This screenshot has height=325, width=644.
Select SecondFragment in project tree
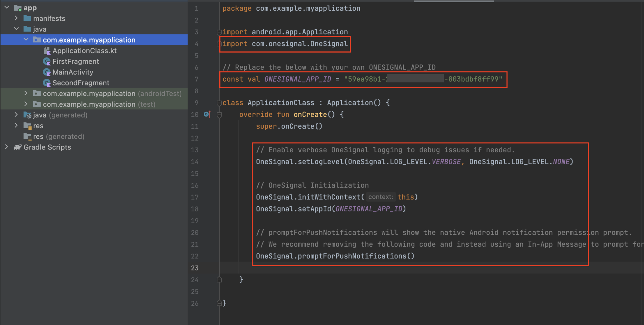point(81,83)
